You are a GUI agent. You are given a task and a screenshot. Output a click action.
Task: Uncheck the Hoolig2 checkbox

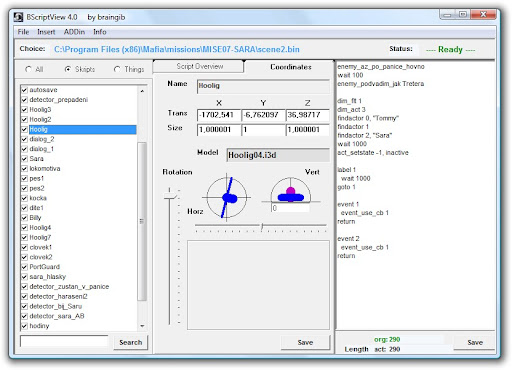tap(24, 119)
